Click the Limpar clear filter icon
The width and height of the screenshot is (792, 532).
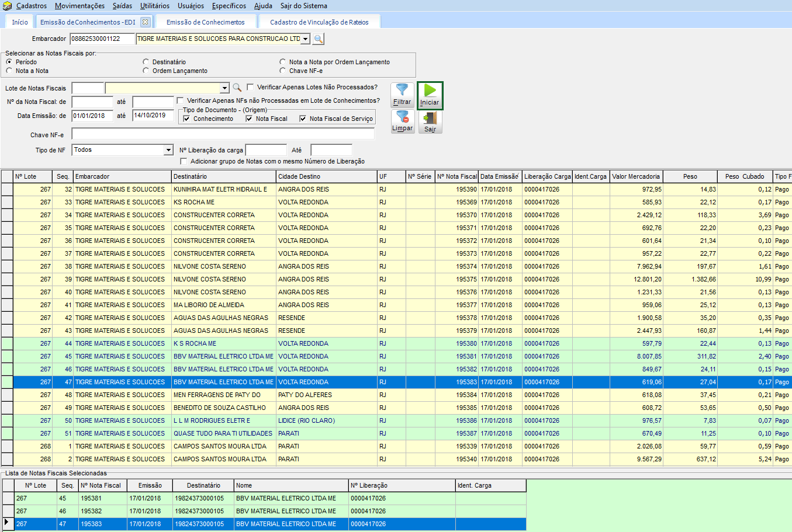[402, 121]
